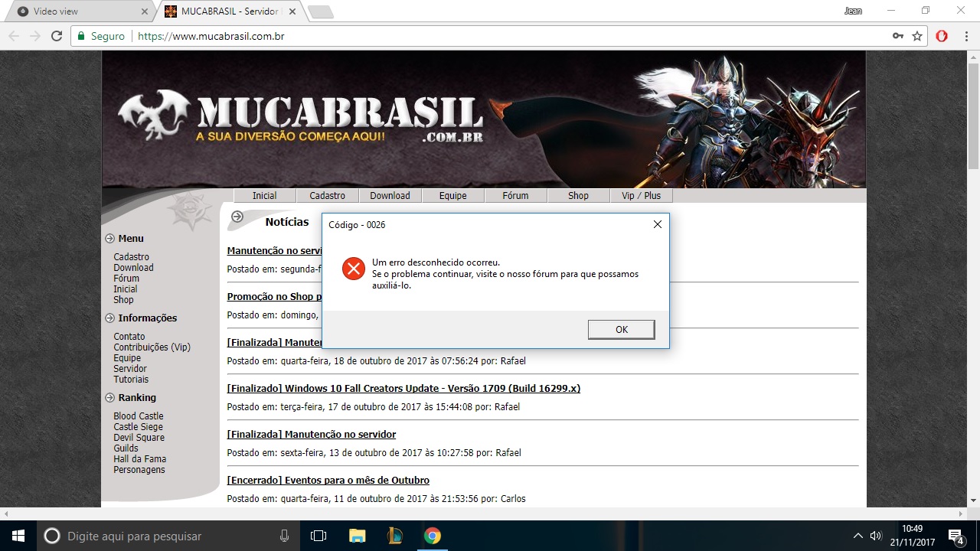Bookmark this page with star icon
Viewport: 980px width, 551px height.
click(x=917, y=36)
